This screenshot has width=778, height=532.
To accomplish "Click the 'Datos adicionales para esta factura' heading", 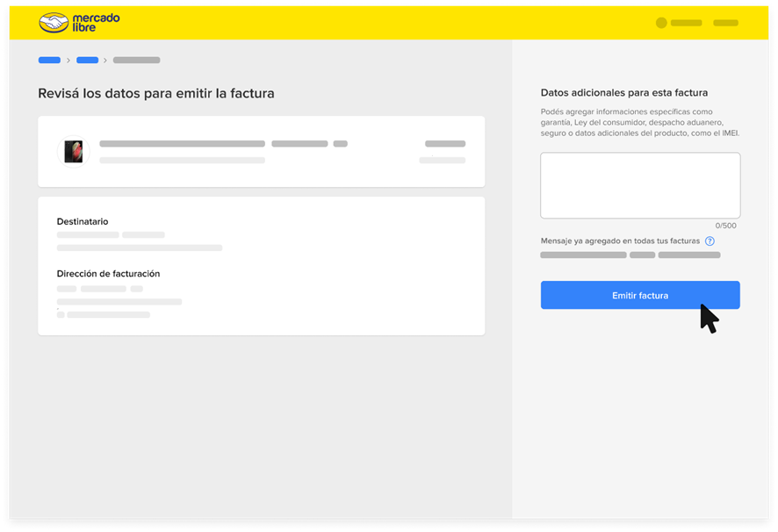I will [x=623, y=92].
